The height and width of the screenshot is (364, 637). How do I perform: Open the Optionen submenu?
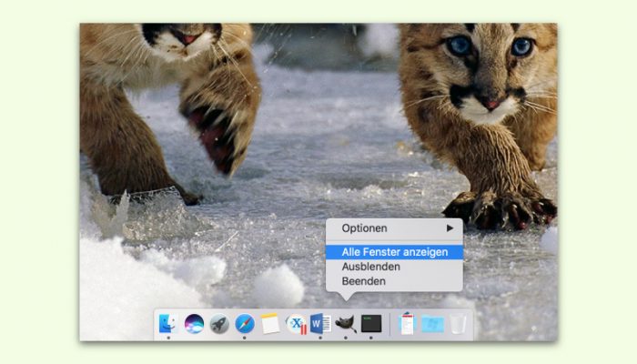[394, 228]
